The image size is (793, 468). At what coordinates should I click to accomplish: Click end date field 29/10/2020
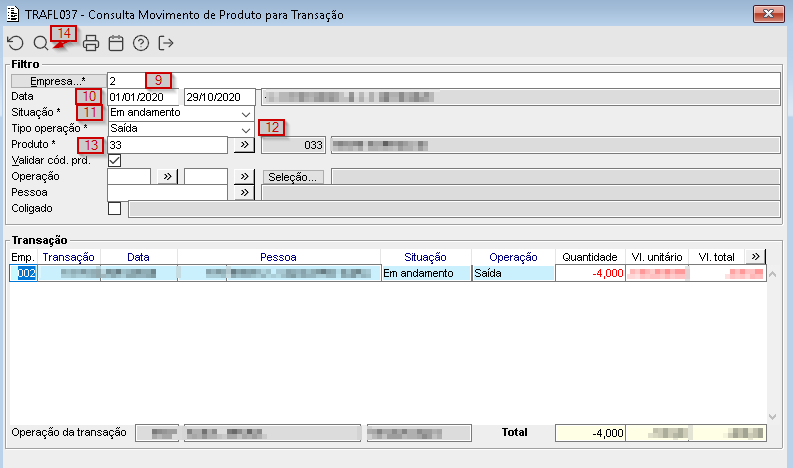219,97
